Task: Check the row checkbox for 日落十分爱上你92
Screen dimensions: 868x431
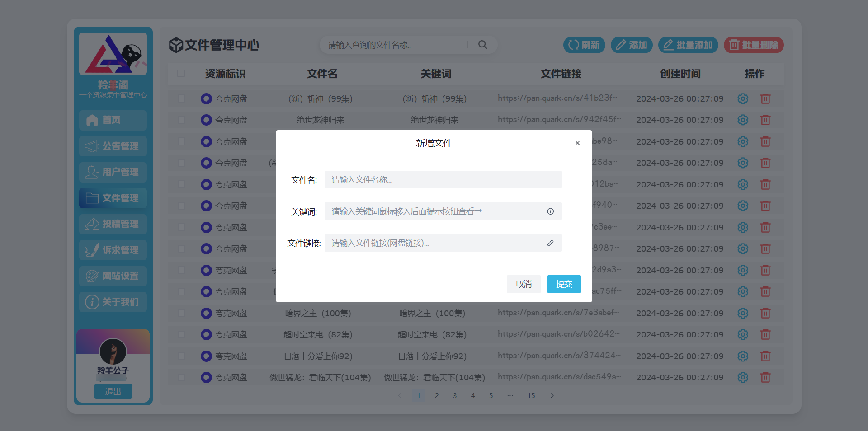Action: (x=181, y=356)
